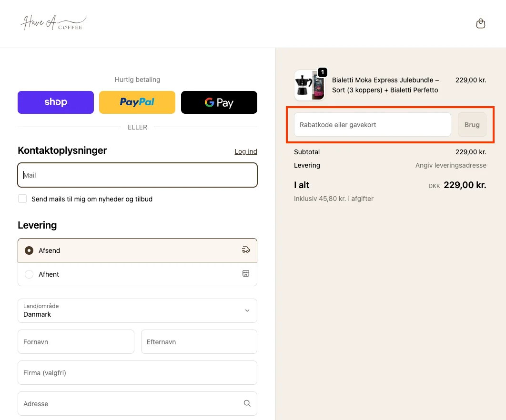The image size is (506, 420).
Task: Expand the Land/område country dropdown
Action: coord(137,310)
